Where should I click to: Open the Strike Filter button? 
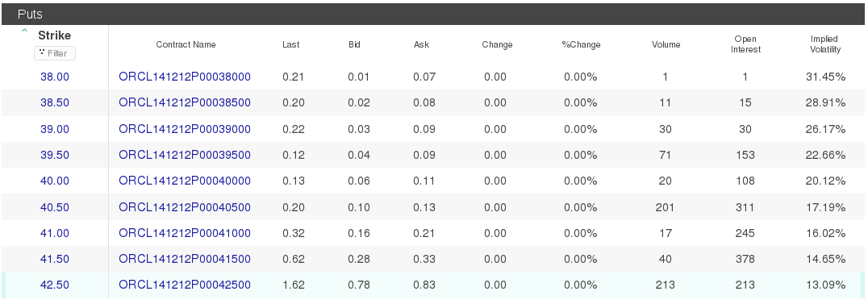pyautogui.click(x=55, y=53)
